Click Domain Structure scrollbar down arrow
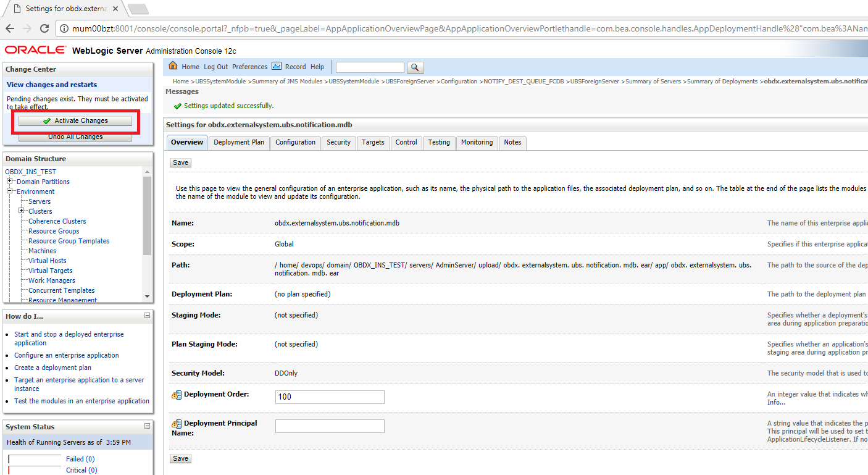The width and height of the screenshot is (868, 475). point(147,296)
